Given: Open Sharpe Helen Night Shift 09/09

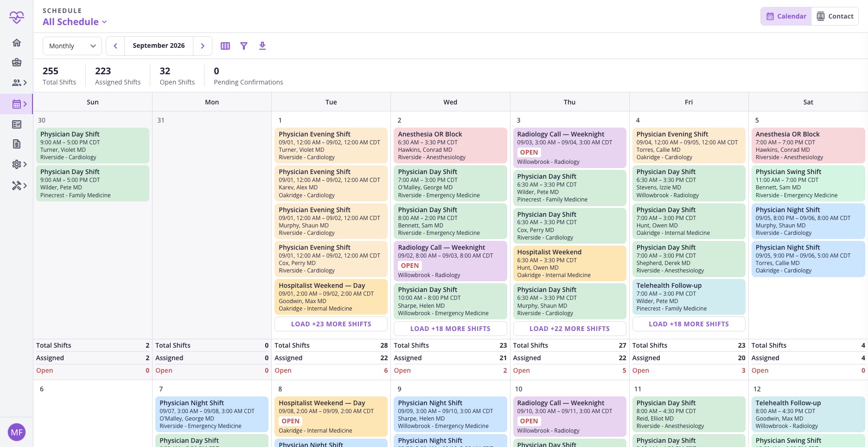Looking at the screenshot, I should pyautogui.click(x=450, y=415).
